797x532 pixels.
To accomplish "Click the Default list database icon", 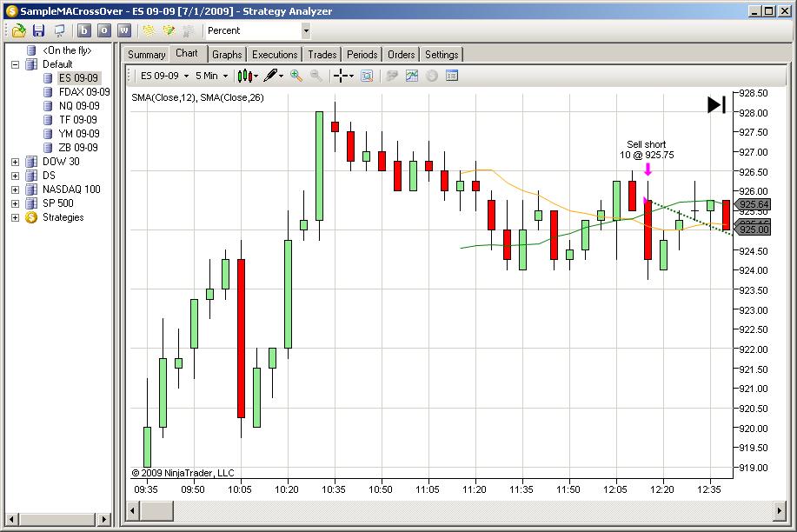I will [x=31, y=64].
